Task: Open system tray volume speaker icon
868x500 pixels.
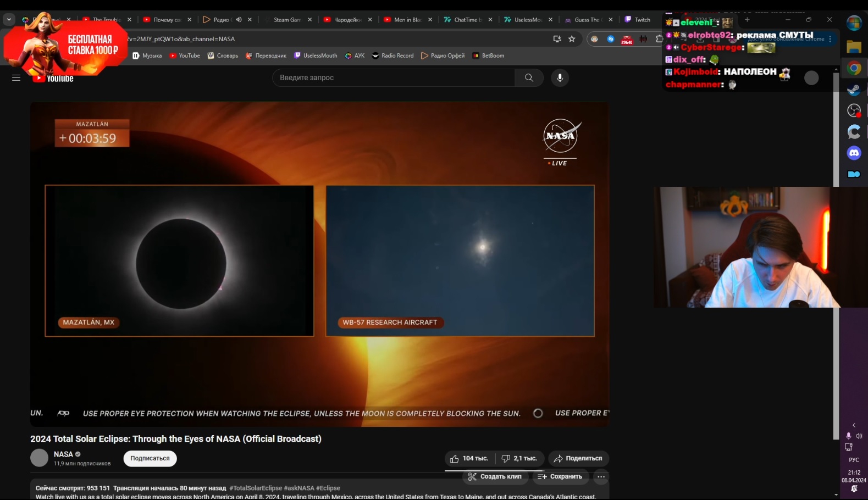Action: pos(859,436)
